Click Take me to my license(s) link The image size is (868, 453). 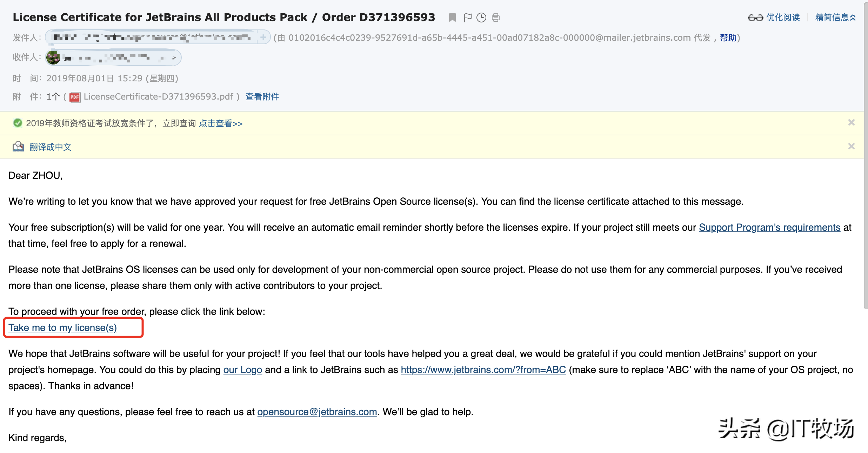62,328
